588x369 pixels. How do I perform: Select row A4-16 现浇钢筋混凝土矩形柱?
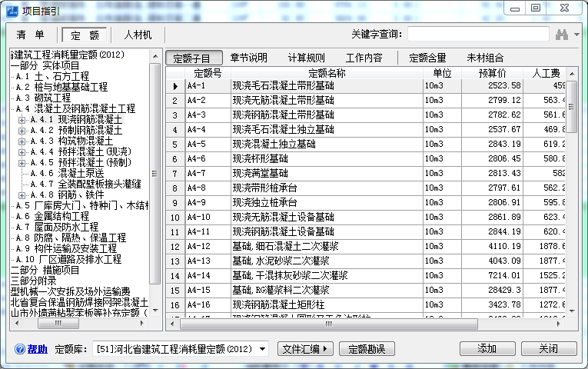366,305
